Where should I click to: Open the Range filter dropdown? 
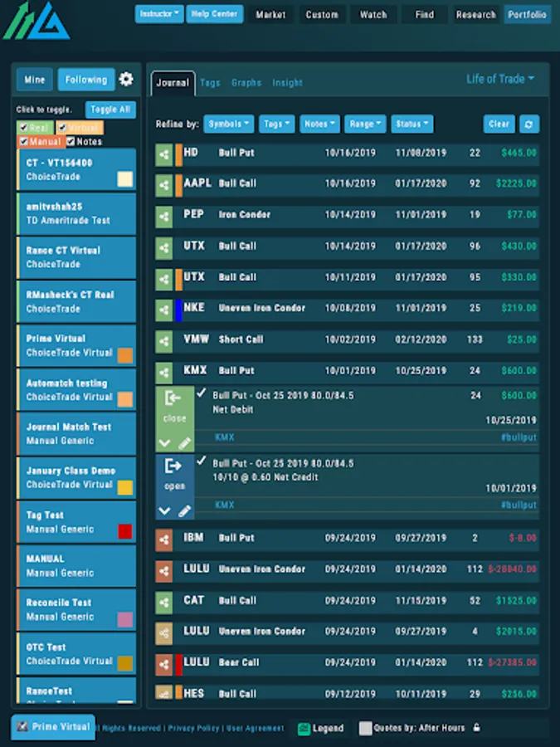(x=365, y=124)
